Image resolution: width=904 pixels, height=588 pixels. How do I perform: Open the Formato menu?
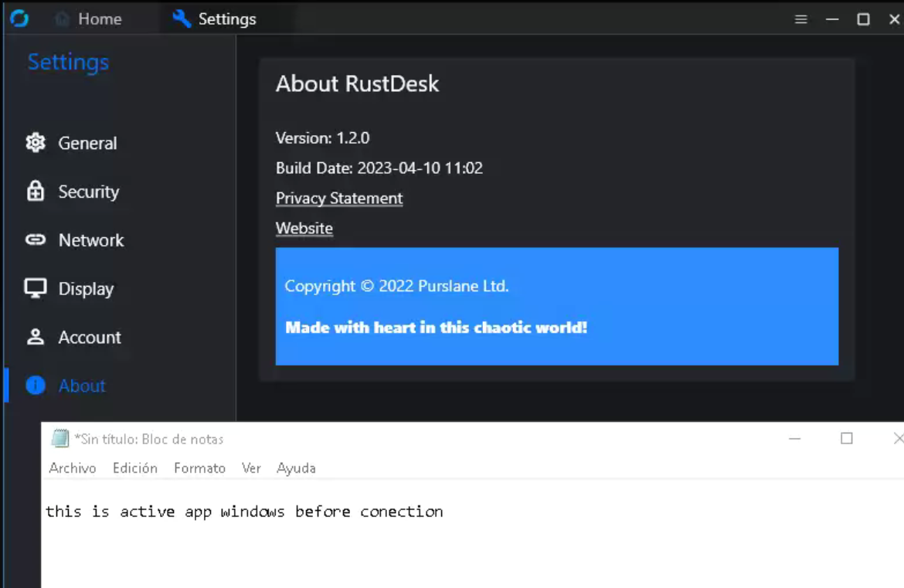(x=199, y=467)
